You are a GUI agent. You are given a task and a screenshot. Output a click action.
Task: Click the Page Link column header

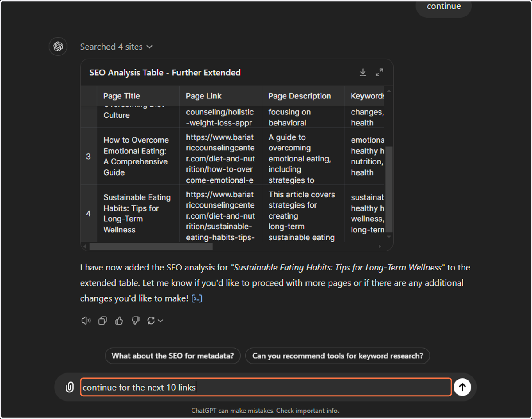220,96
